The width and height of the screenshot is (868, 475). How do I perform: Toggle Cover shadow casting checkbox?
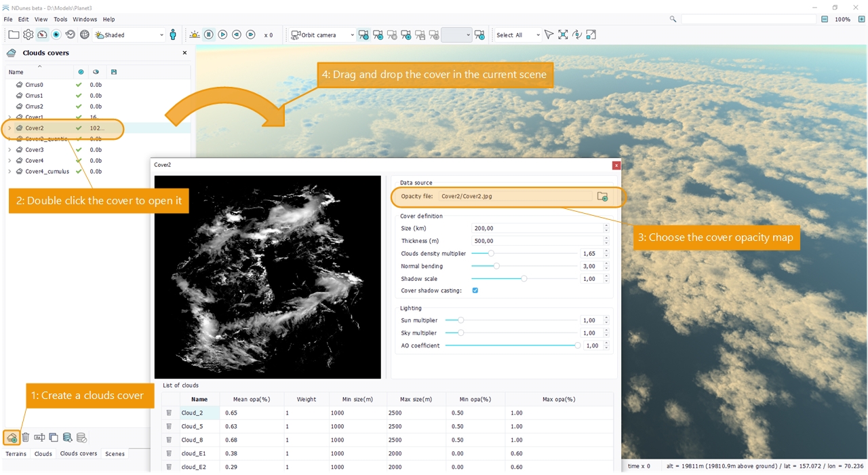[x=475, y=290]
